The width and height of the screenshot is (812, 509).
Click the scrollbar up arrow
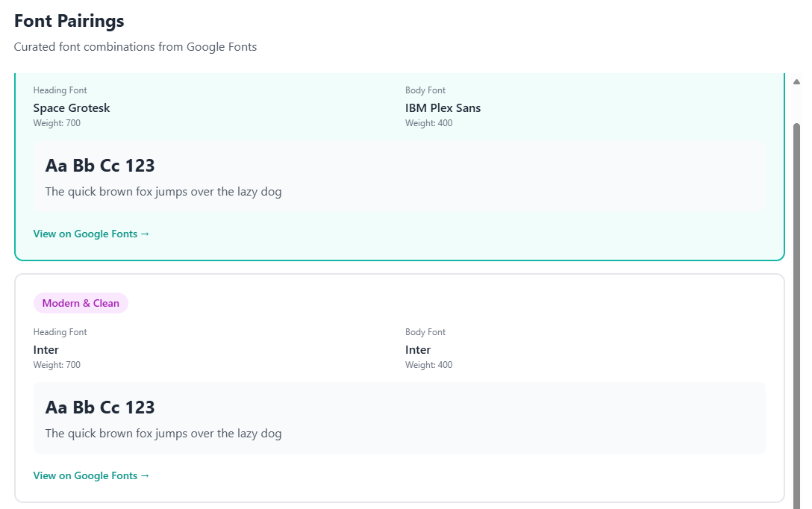pyautogui.click(x=796, y=81)
